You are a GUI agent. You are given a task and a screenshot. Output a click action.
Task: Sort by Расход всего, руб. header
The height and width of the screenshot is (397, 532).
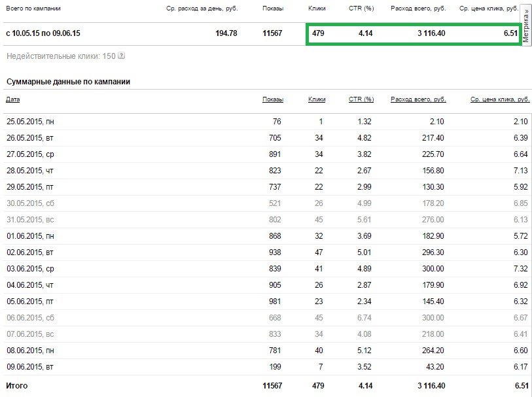click(x=418, y=99)
